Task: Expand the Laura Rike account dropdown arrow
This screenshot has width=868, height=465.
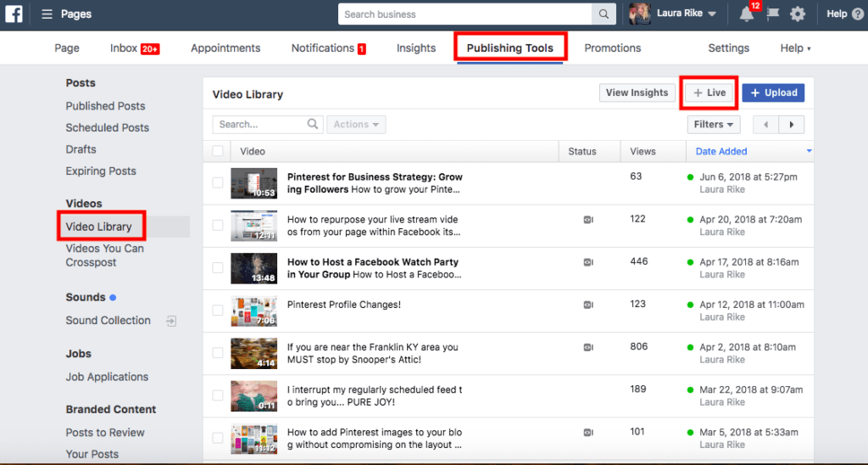Action: tap(712, 14)
